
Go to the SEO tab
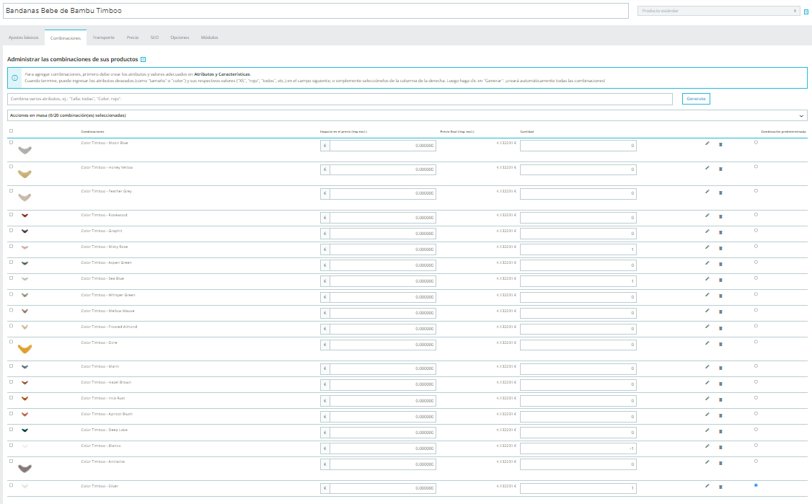click(154, 37)
